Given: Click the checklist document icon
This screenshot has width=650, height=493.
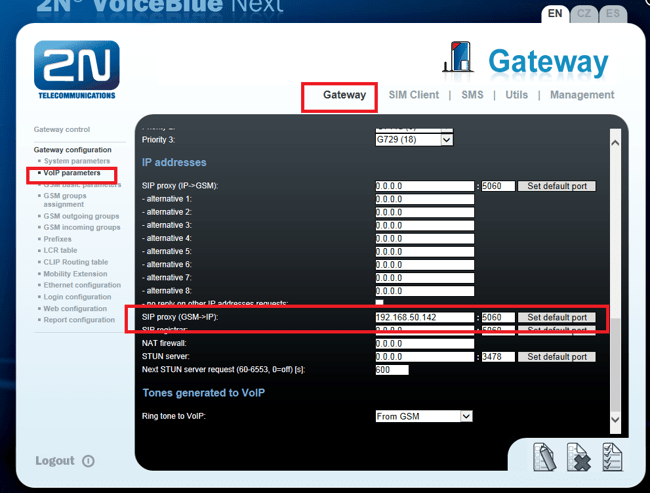Looking at the screenshot, I should click(x=612, y=457).
